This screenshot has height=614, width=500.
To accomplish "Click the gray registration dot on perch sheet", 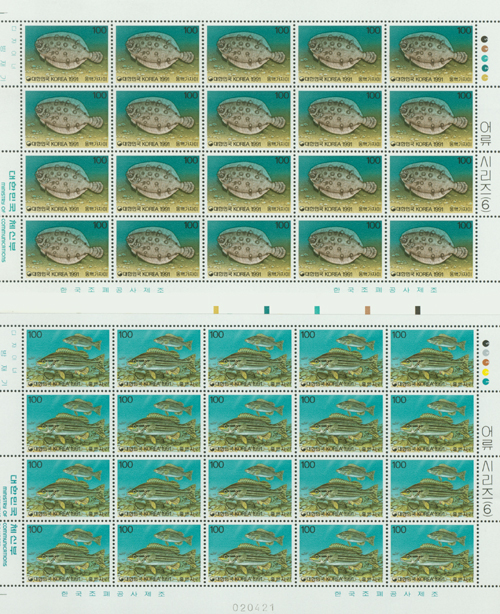I will pyautogui.click(x=486, y=352).
